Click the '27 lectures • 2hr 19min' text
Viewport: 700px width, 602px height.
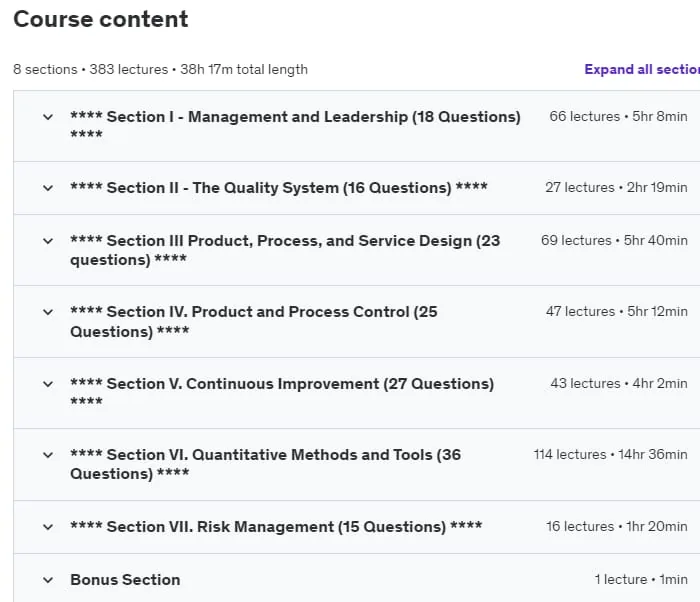tap(616, 188)
